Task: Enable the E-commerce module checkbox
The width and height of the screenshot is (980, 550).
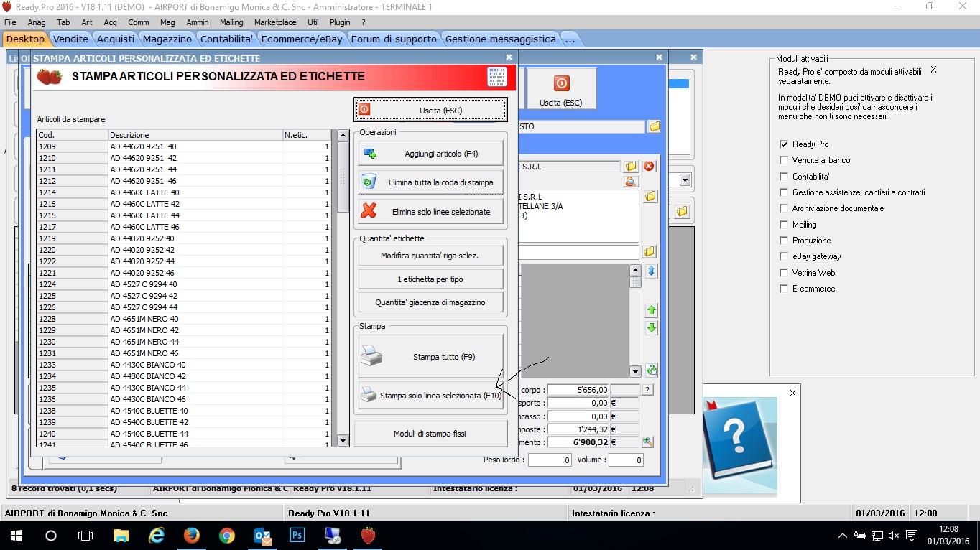Action: coord(784,289)
